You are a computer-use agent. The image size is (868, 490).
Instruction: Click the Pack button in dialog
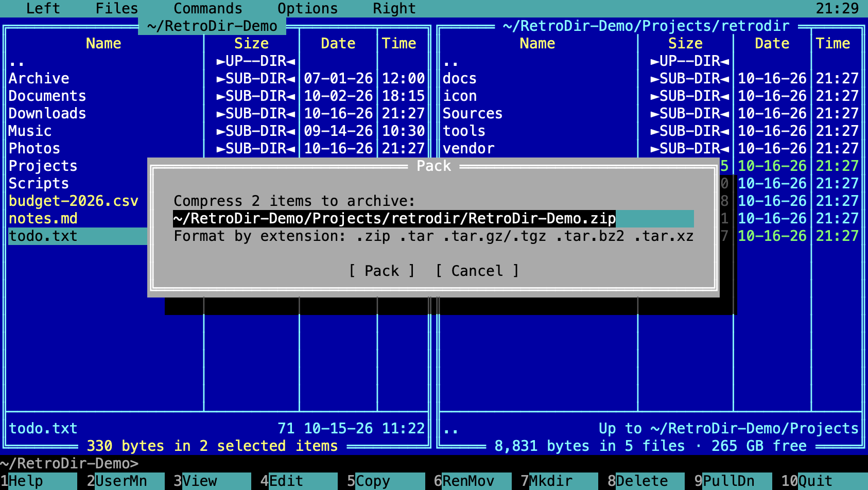[382, 271]
